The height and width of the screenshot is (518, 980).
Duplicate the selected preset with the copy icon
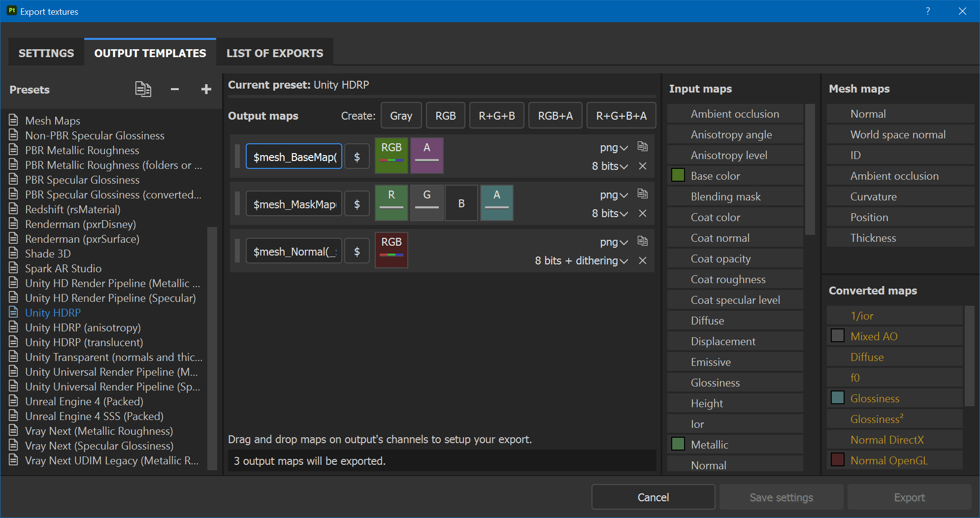(143, 89)
